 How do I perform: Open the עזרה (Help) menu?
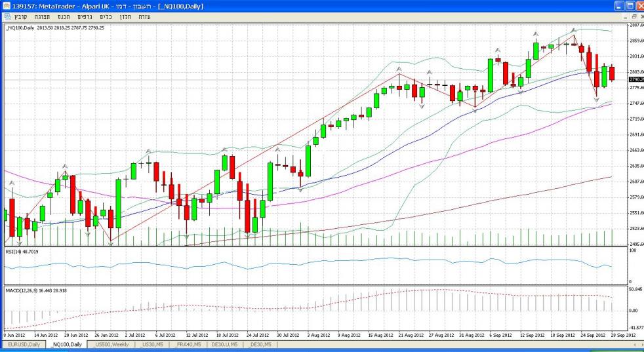(x=145, y=16)
